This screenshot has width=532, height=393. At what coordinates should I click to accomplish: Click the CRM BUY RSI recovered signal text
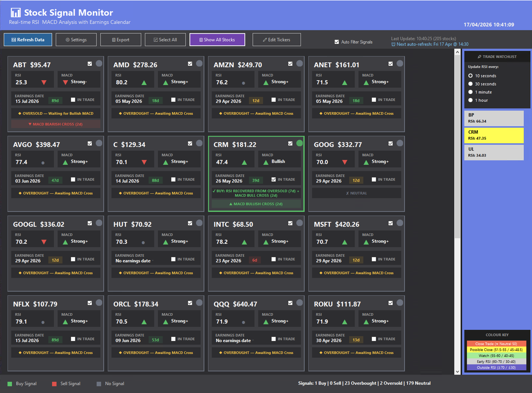256,193
